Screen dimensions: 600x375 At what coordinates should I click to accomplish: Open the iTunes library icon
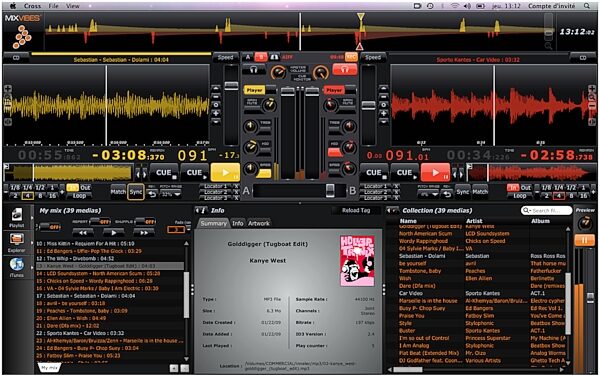pos(16,264)
